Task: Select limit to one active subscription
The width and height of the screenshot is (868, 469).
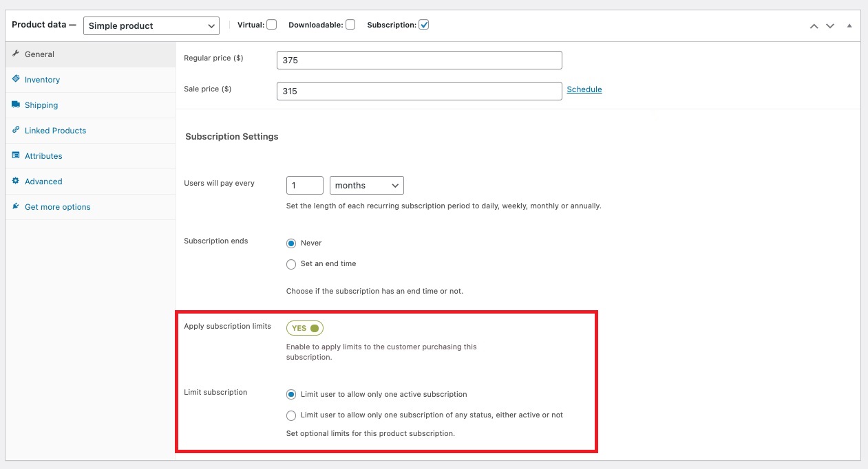Action: click(291, 395)
